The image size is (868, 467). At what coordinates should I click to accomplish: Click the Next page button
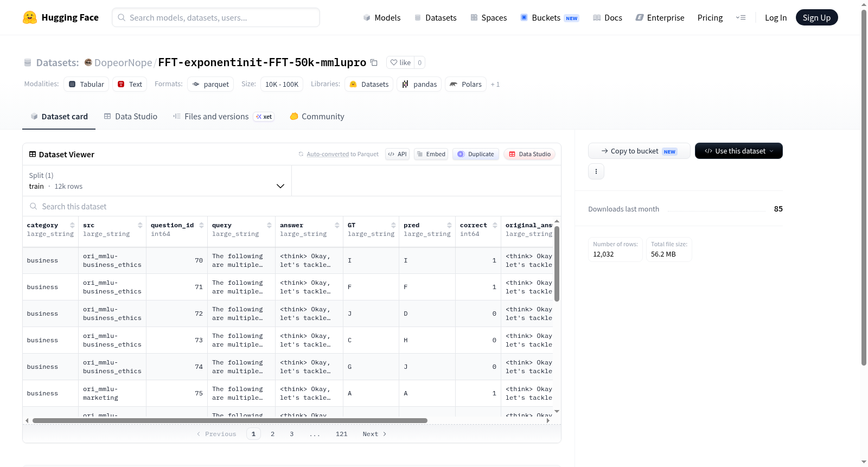tap(374, 434)
